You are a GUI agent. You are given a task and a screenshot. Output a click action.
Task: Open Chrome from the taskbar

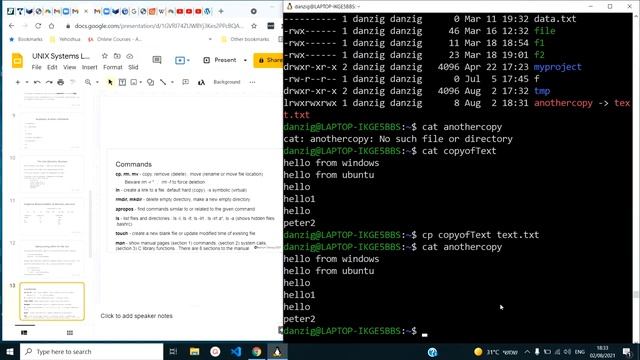(257, 351)
